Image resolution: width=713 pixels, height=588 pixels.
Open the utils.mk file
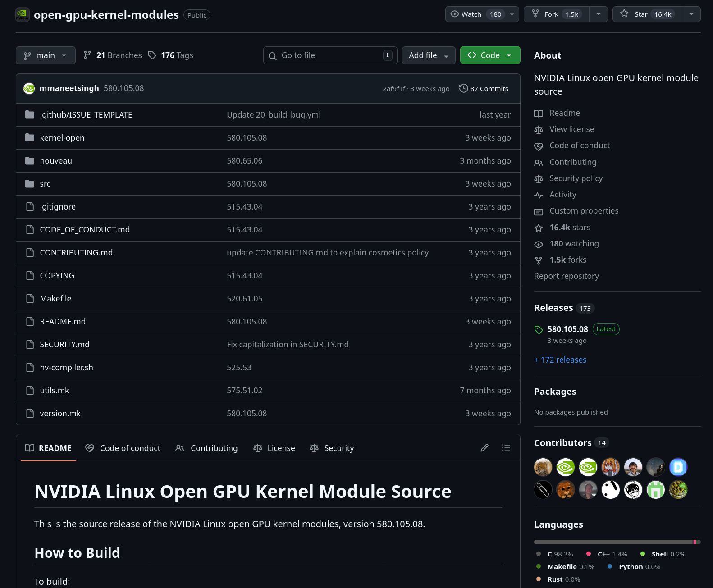[x=54, y=391]
